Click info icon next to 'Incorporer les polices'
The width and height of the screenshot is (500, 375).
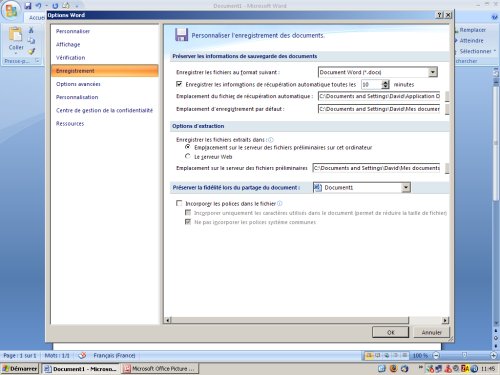tap(280, 203)
